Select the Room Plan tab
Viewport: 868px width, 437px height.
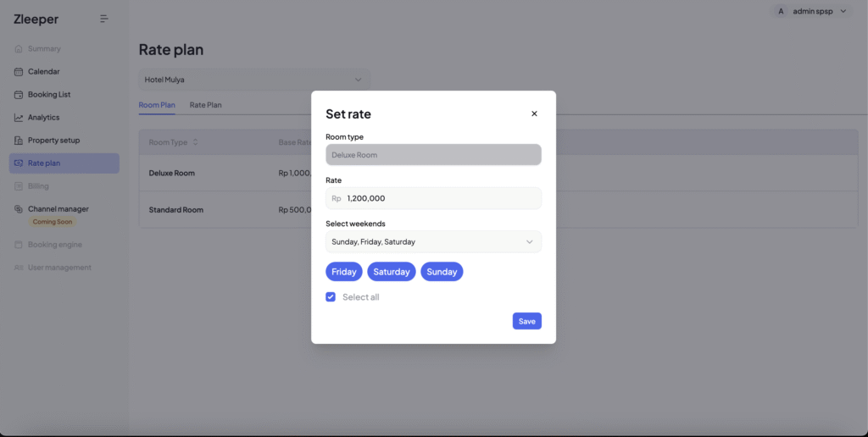[157, 105]
